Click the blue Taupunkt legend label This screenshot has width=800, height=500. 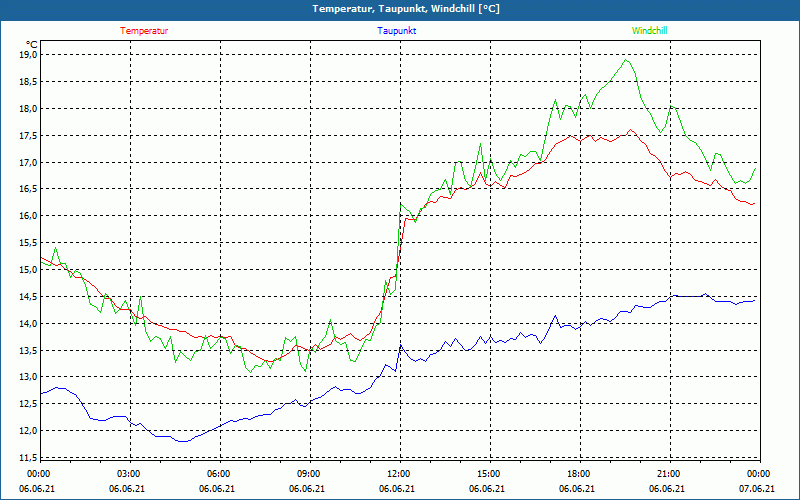396,31
